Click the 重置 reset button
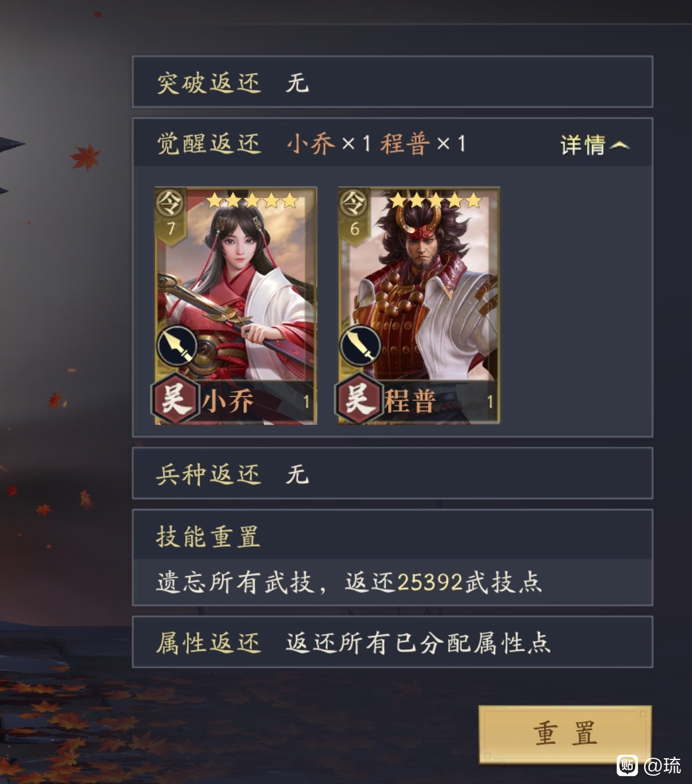The width and height of the screenshot is (692, 784). 565,734
